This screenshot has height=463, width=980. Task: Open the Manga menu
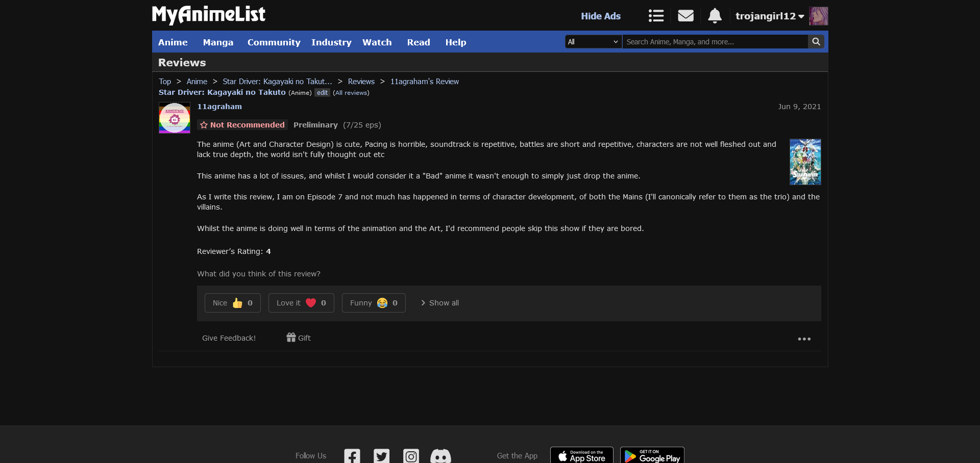click(218, 42)
